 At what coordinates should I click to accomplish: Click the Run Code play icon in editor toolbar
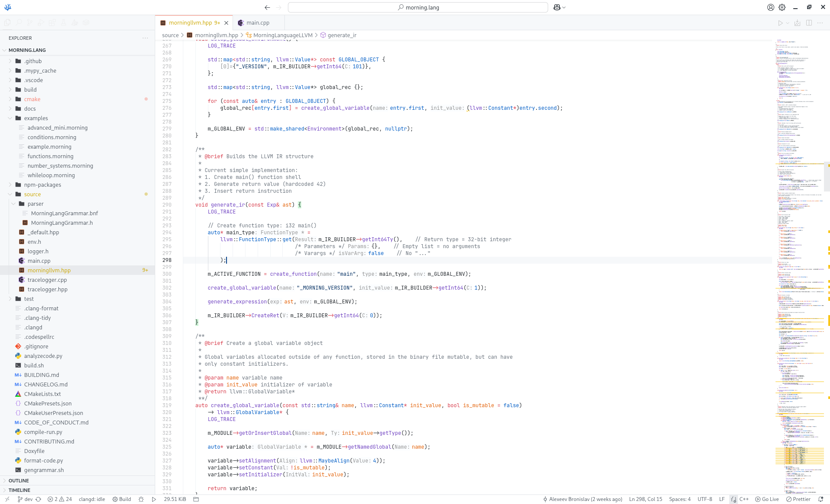click(780, 23)
